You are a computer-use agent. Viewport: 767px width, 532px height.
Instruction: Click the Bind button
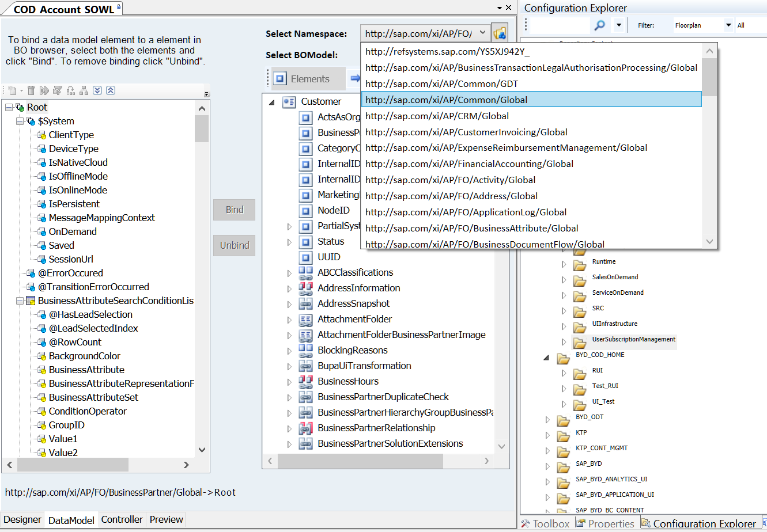tap(234, 210)
